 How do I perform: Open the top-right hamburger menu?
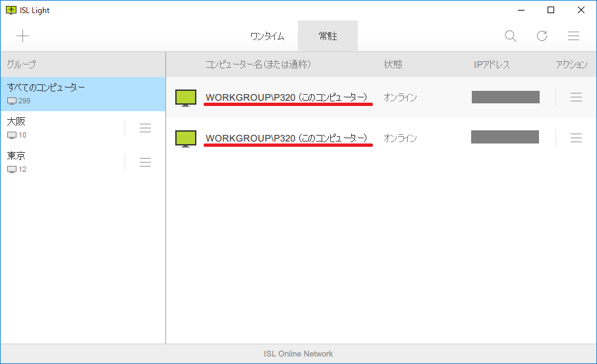pyautogui.click(x=573, y=36)
